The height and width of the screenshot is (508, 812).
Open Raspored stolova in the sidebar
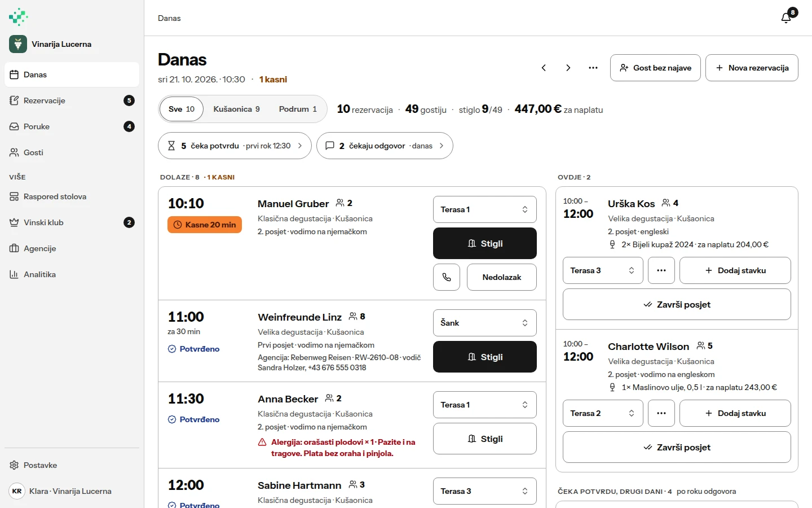pos(72,196)
